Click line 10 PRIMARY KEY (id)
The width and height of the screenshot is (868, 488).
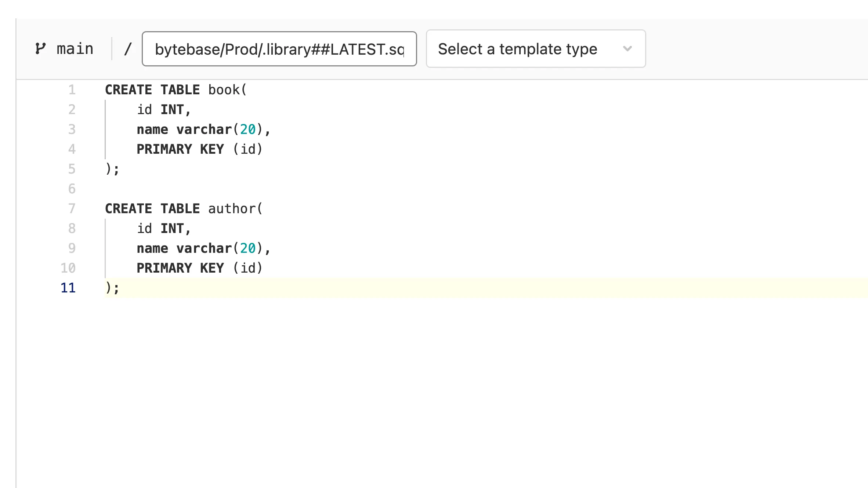(199, 268)
